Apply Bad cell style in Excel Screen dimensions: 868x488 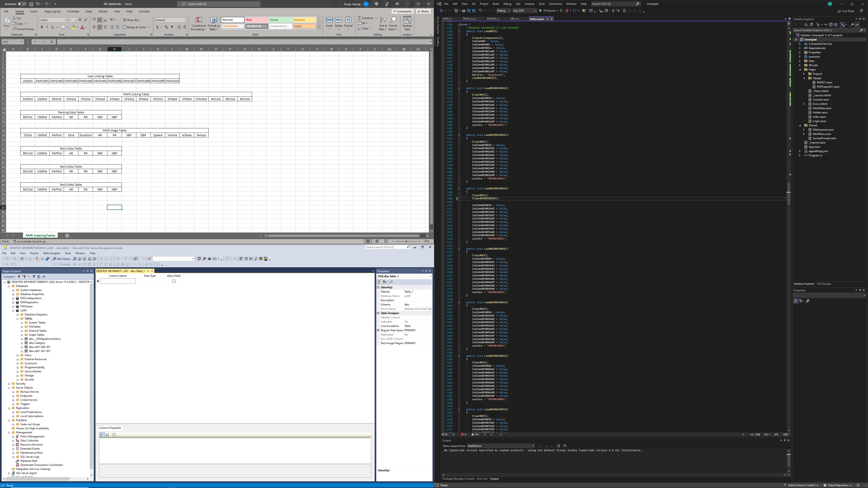point(256,20)
